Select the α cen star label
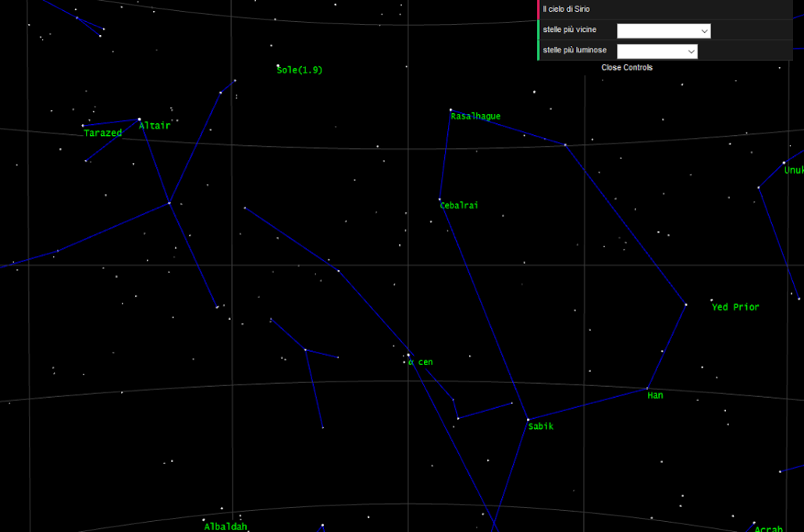Viewport: 804px width, 532px height. click(421, 363)
